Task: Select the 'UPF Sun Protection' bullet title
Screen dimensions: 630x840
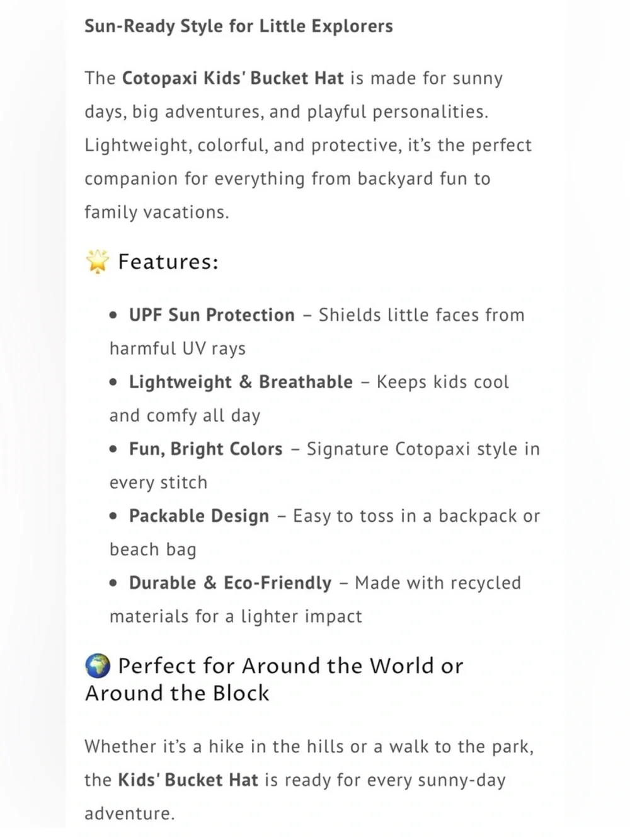Action: tap(212, 315)
